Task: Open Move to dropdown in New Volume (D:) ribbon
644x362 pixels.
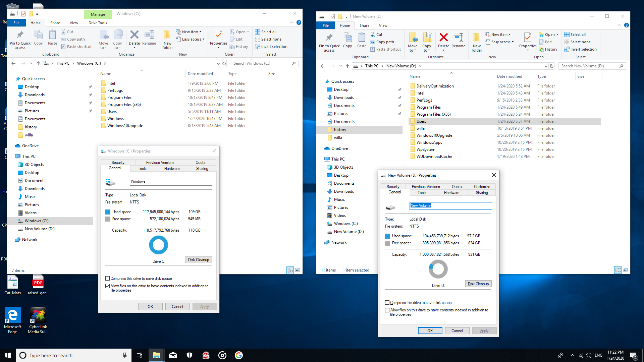Action: point(413,43)
